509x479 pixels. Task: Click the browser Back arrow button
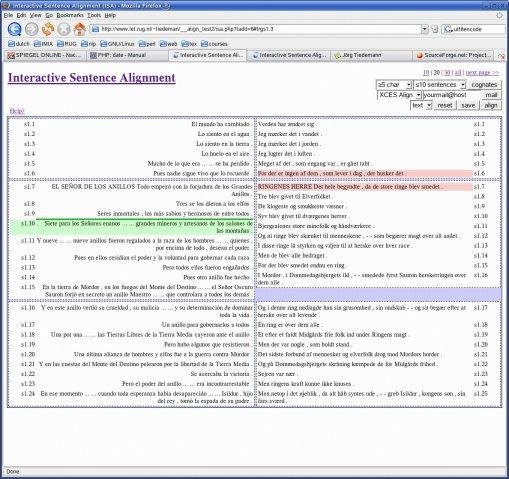tap(14, 29)
